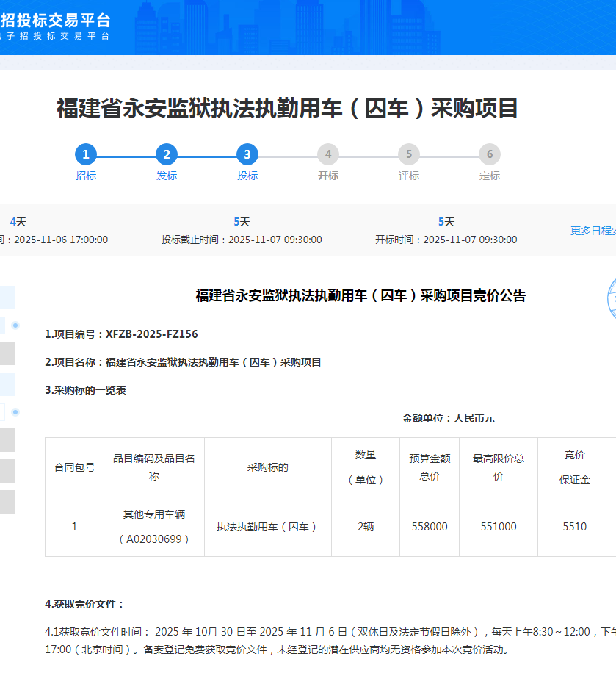The image size is (616, 673).
Task: Click the 采购标的 column header
Action: click(268, 467)
